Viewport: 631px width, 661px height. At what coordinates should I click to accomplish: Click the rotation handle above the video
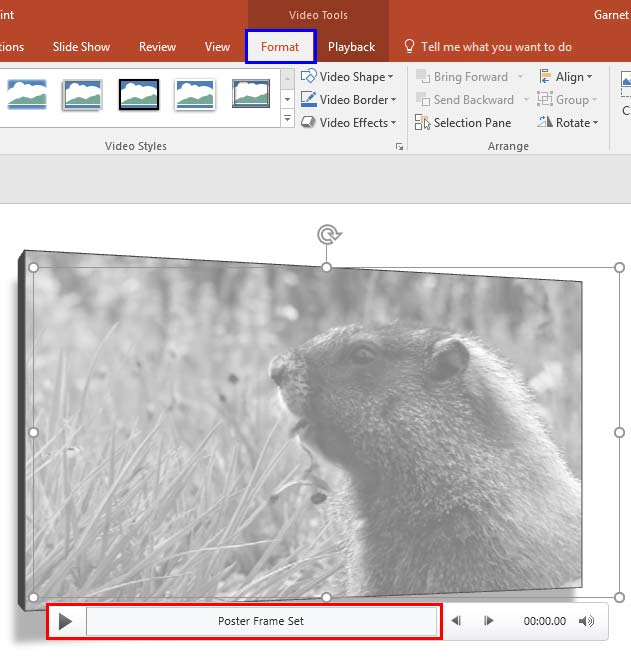coord(329,235)
